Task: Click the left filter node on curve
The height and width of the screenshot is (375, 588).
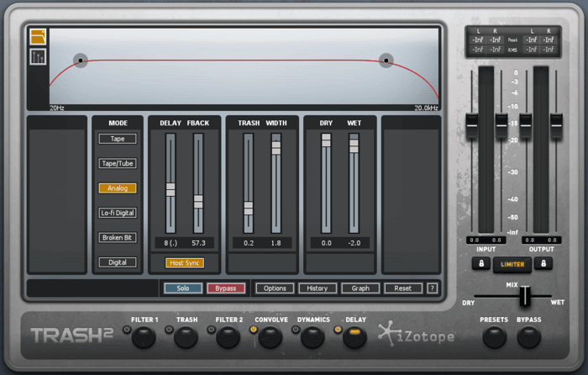Action: click(81, 60)
